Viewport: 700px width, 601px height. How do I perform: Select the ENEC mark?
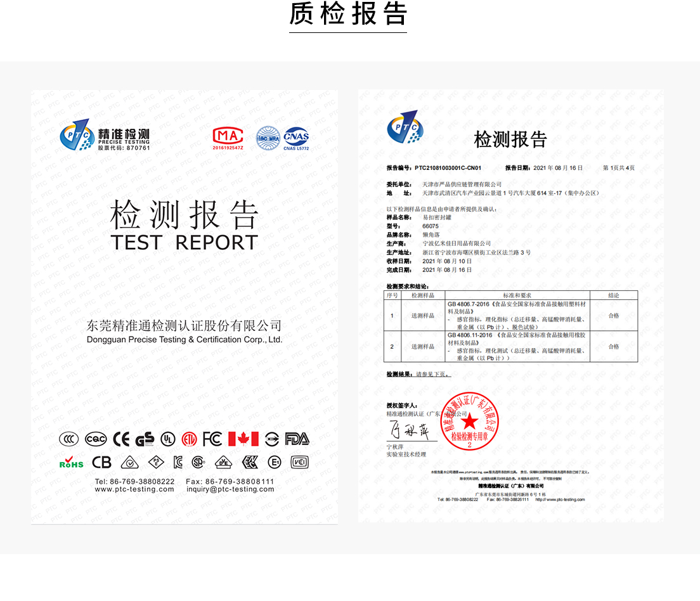tap(250, 463)
